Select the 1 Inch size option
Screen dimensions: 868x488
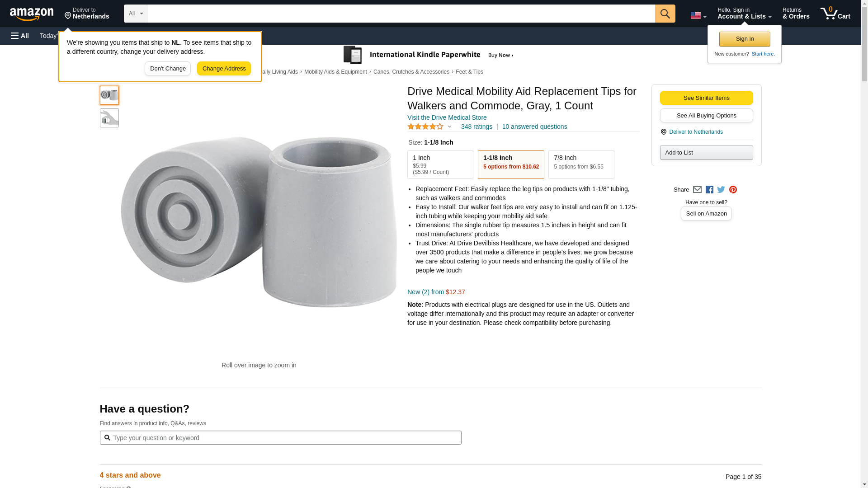440,164
